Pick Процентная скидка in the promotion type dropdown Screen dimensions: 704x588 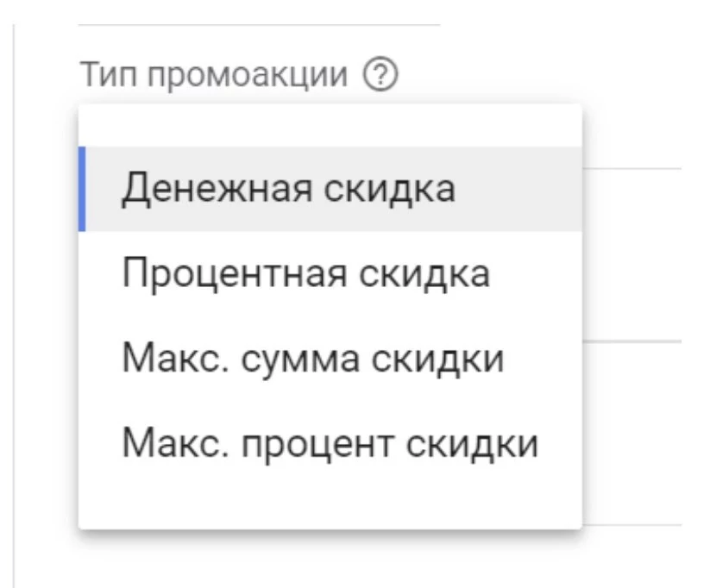pos(305,274)
